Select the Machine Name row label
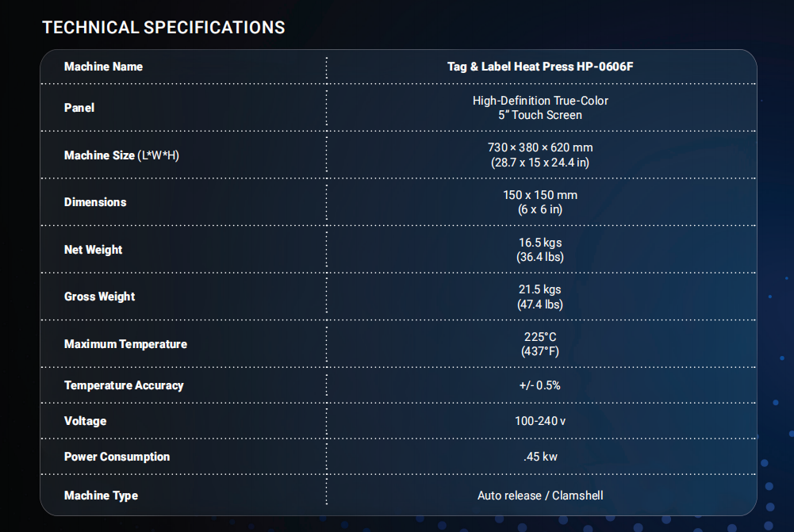794x532 pixels. (x=103, y=67)
